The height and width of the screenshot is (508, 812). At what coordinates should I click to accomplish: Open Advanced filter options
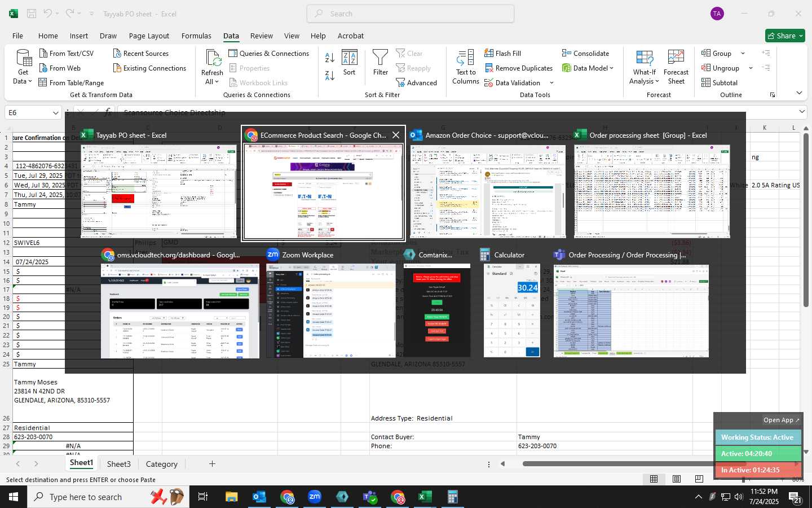416,82
